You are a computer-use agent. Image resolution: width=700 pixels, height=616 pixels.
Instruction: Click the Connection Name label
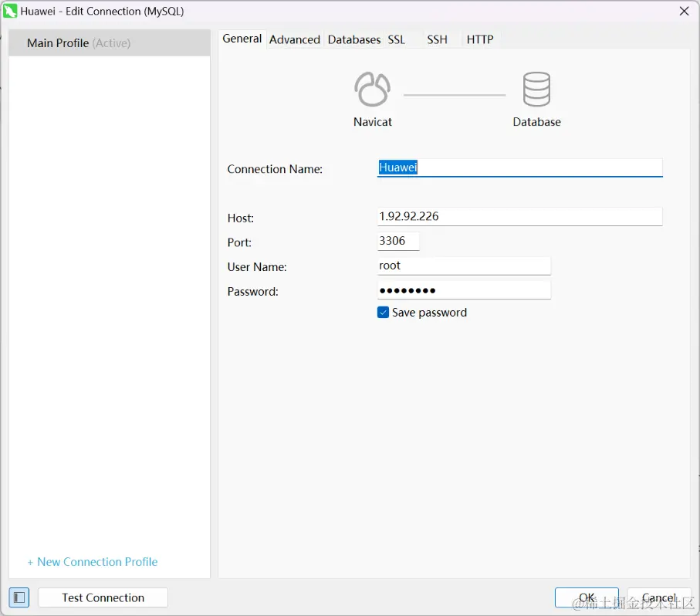[x=275, y=169]
